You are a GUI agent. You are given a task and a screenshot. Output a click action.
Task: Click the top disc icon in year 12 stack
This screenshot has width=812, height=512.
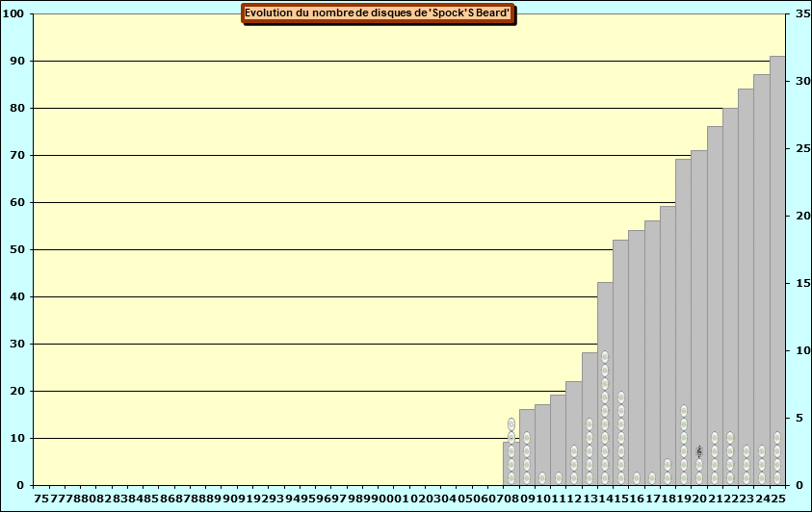point(574,451)
